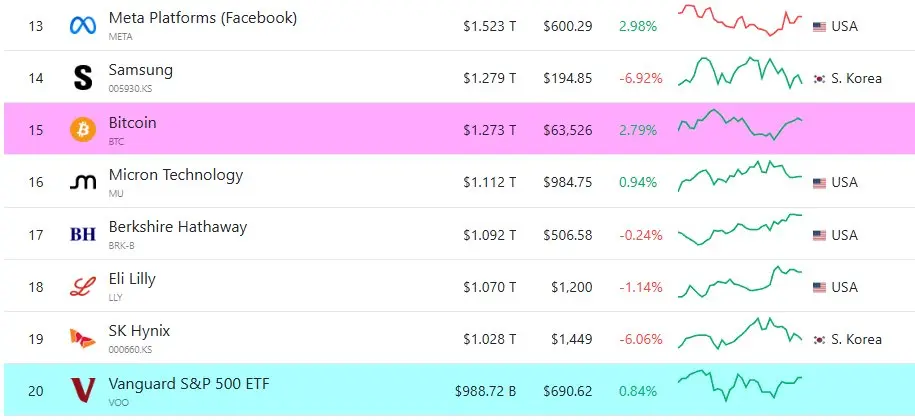Viewport: 915px width, 420px height.
Task: Click the red Meta price sparkline chart
Action: [x=740, y=20]
